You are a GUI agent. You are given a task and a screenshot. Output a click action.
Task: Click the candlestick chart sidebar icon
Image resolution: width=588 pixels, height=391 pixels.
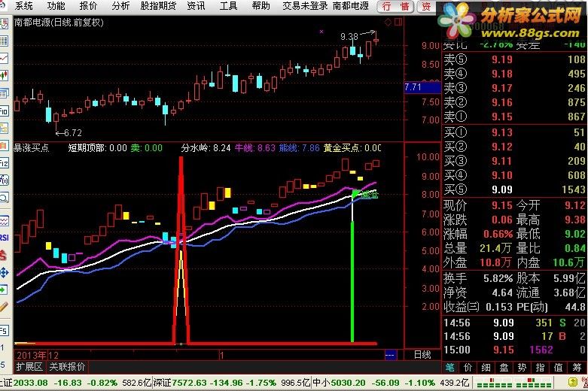4,75
